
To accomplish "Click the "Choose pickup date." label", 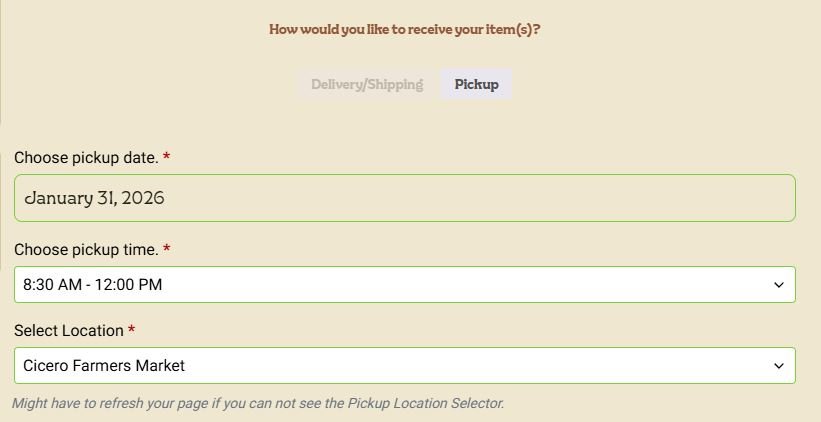I will pos(86,158).
